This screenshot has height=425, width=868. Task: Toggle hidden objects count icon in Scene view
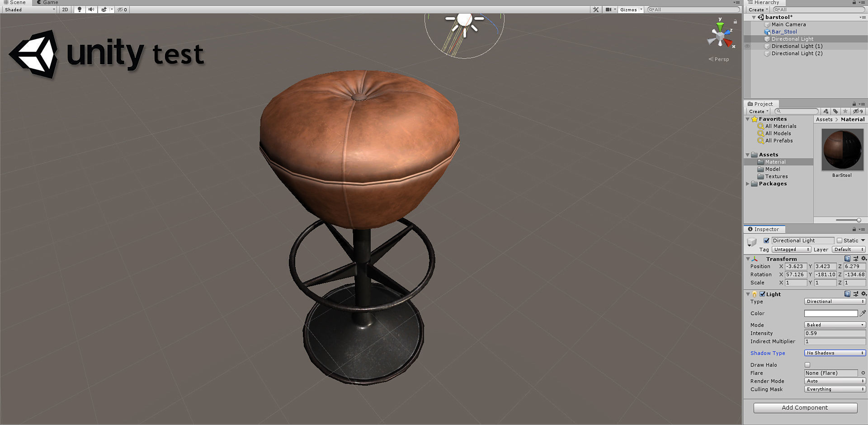coord(121,9)
